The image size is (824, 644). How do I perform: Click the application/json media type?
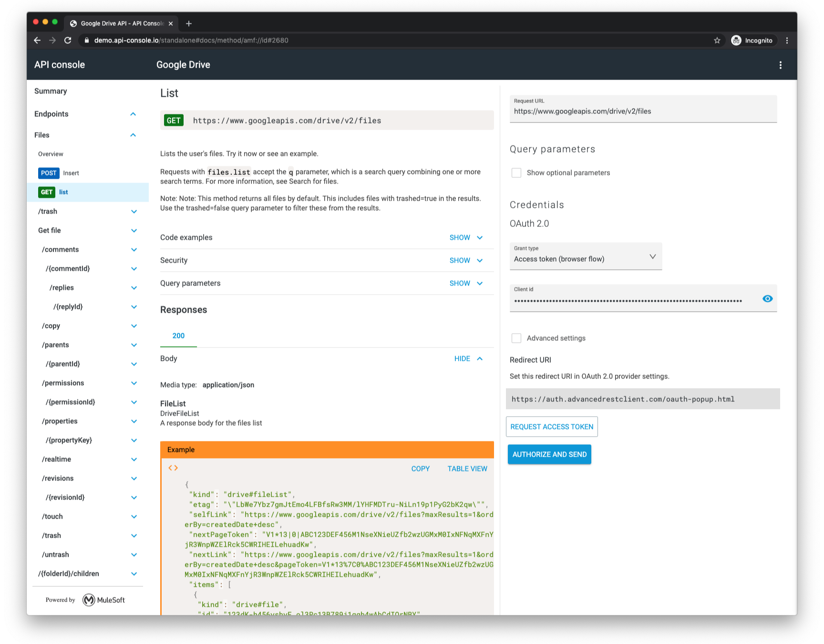click(x=228, y=385)
